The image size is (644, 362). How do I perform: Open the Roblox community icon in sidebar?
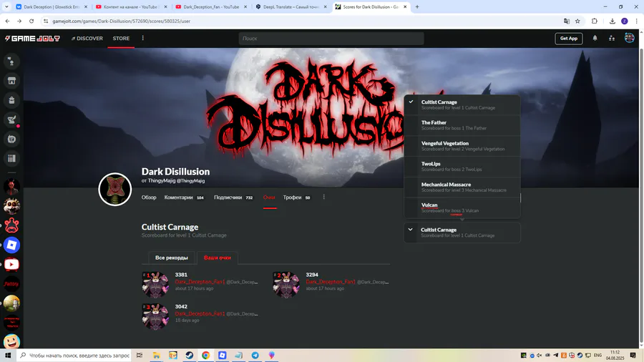point(11,245)
